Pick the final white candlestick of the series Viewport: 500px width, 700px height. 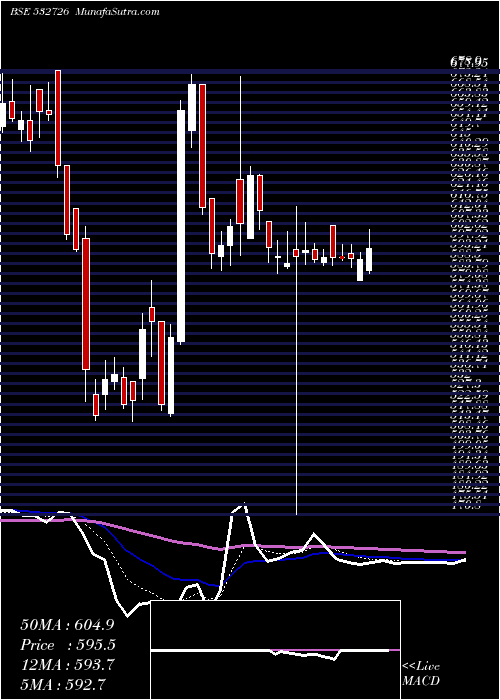click(x=369, y=259)
